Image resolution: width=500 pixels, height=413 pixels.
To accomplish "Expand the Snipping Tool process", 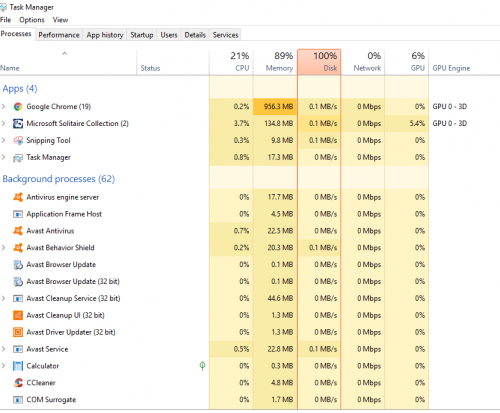I will coord(3,140).
